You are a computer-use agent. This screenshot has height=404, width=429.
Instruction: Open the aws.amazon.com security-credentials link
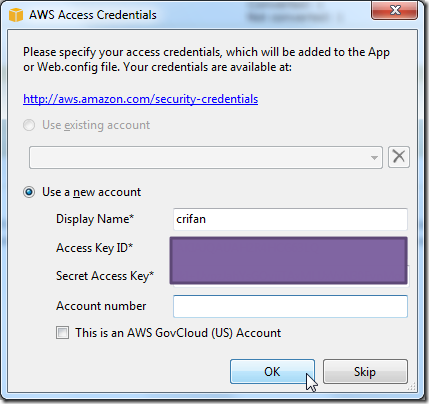click(x=140, y=99)
